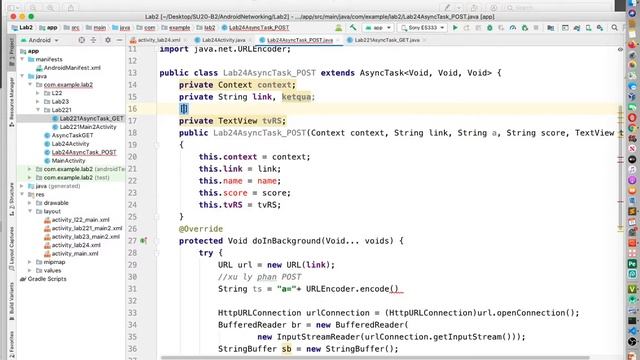Expand the L22 package
640x360 pixels.
pos(38,93)
